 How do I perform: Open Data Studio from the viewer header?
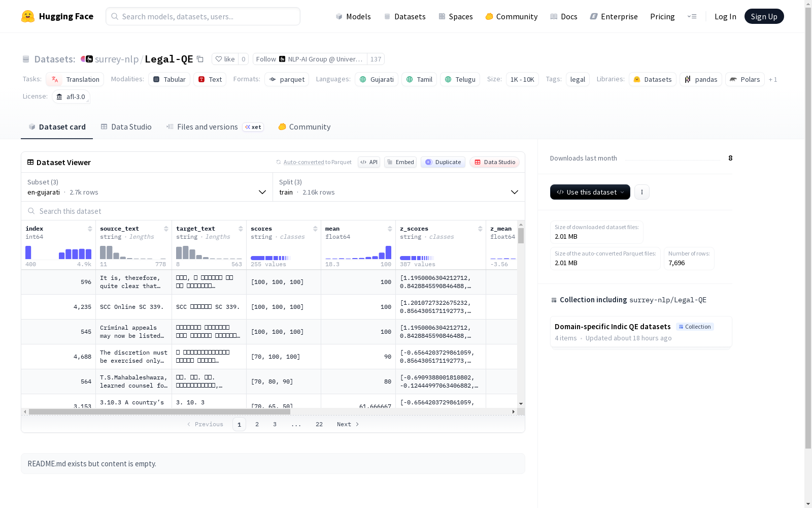coord(494,162)
